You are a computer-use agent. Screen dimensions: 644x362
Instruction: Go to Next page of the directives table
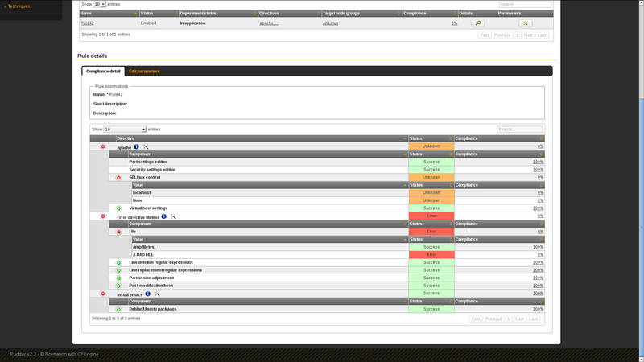coord(519,319)
